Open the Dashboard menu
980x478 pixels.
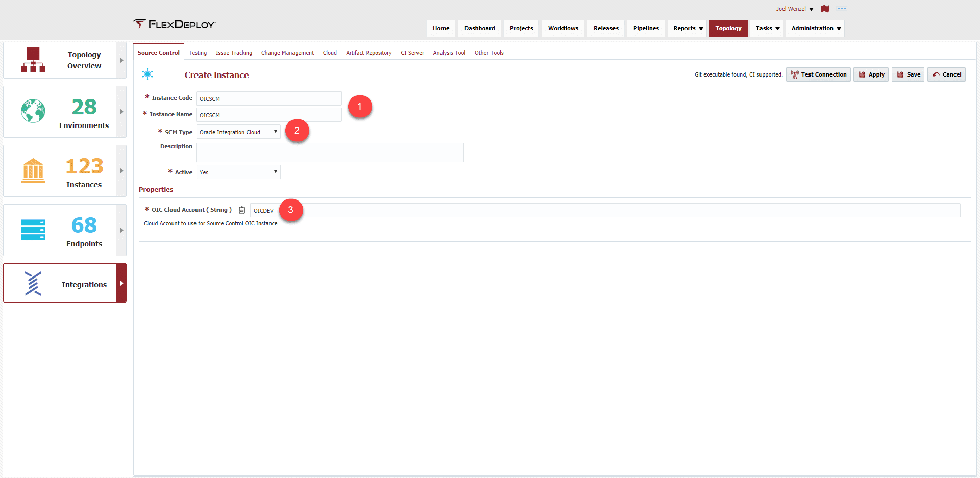pos(480,28)
